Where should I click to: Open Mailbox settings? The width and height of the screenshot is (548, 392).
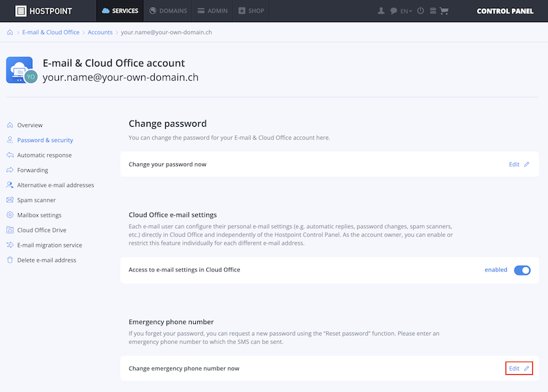(39, 215)
